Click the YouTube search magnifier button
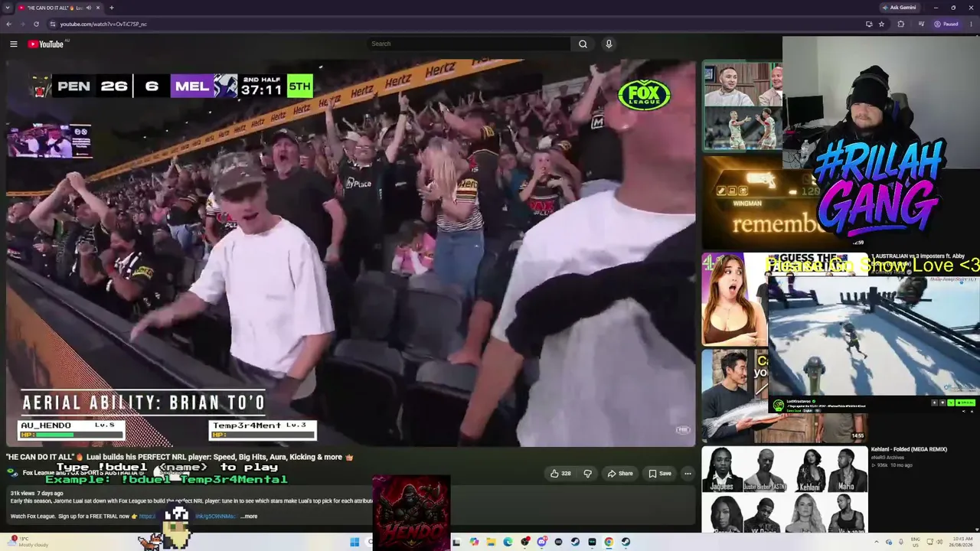The image size is (980, 551). coord(583,44)
